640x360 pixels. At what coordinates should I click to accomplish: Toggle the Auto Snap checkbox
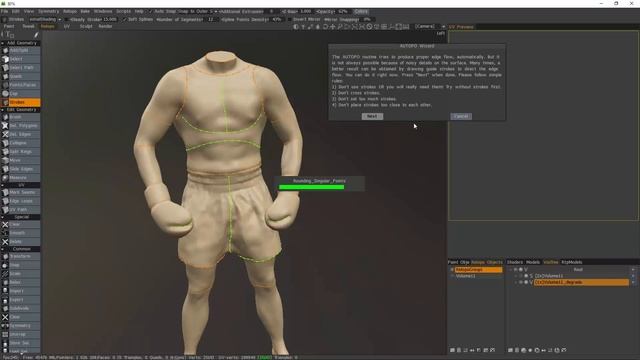(150, 11)
